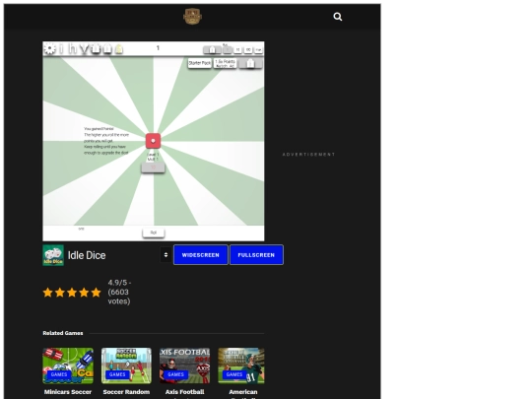Click the '4.9/5 - (6603 votes)' text
Screen dimensions: 532x399
pyautogui.click(x=119, y=292)
